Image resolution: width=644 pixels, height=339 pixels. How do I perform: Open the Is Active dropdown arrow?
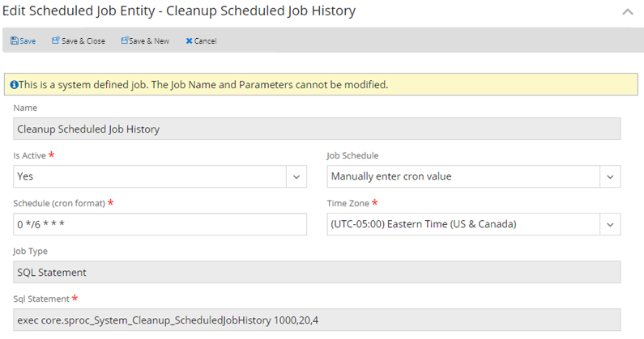pyautogui.click(x=296, y=176)
